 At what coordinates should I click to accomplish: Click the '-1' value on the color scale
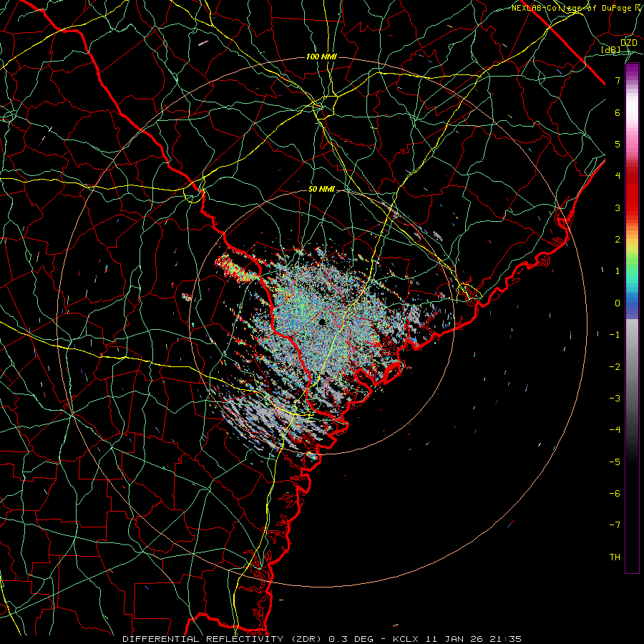pyautogui.click(x=615, y=335)
